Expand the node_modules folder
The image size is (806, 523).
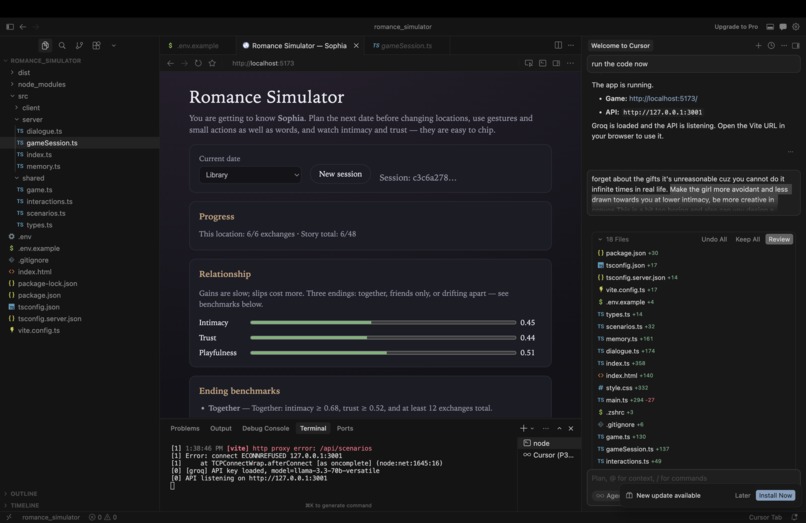click(x=41, y=84)
